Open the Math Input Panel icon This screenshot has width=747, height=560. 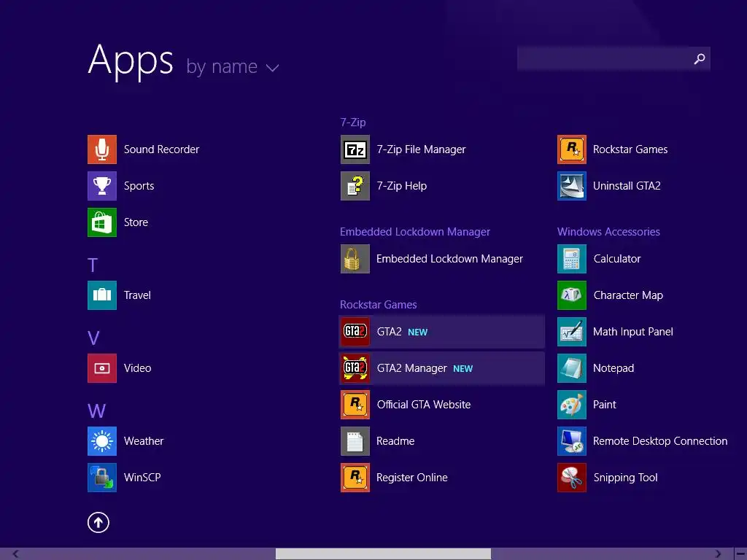tap(572, 332)
